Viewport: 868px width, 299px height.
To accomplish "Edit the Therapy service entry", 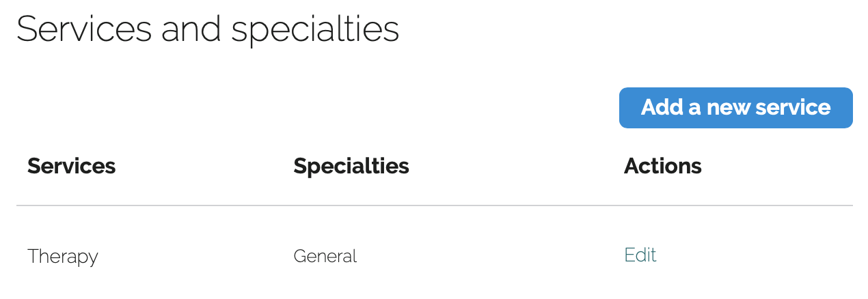I will (x=640, y=255).
